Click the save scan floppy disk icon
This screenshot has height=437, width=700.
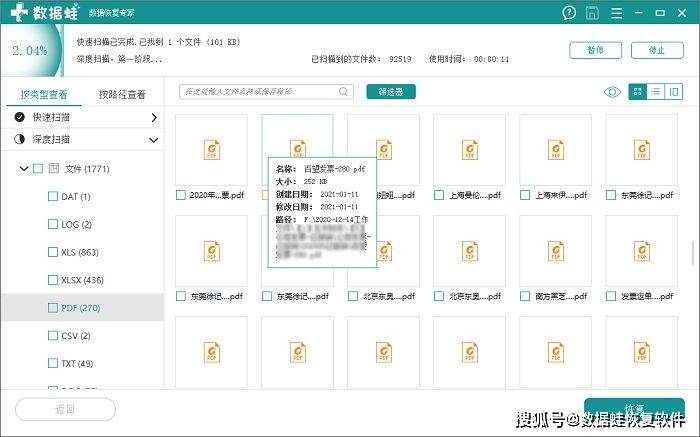point(593,13)
